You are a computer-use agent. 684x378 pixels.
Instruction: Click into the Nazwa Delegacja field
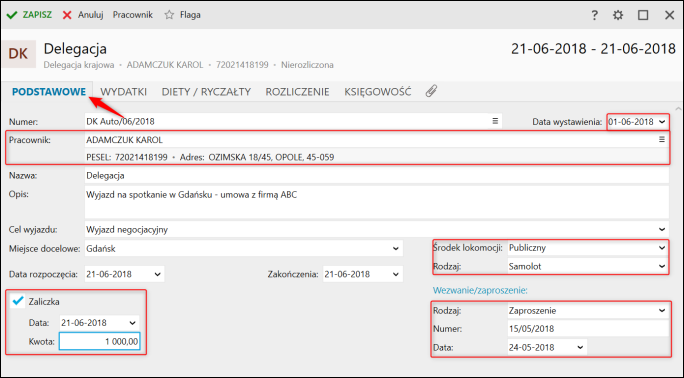[376, 176]
